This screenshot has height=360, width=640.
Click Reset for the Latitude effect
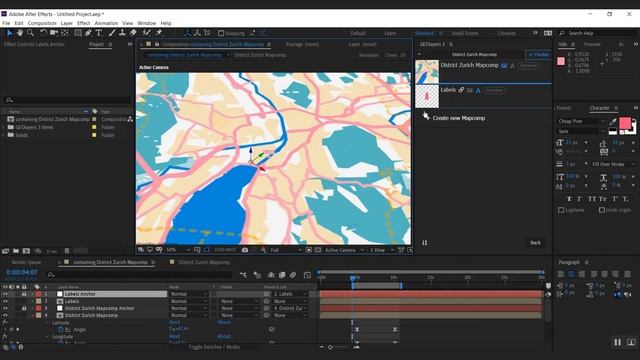point(175,322)
